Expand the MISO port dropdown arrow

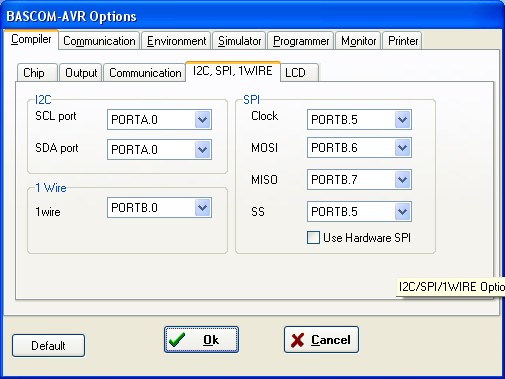pos(403,180)
